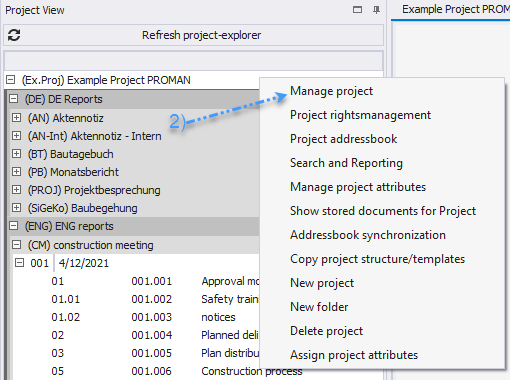The height and width of the screenshot is (380, 510).
Task: Open Project addressbook menu entry
Action: click(x=343, y=139)
